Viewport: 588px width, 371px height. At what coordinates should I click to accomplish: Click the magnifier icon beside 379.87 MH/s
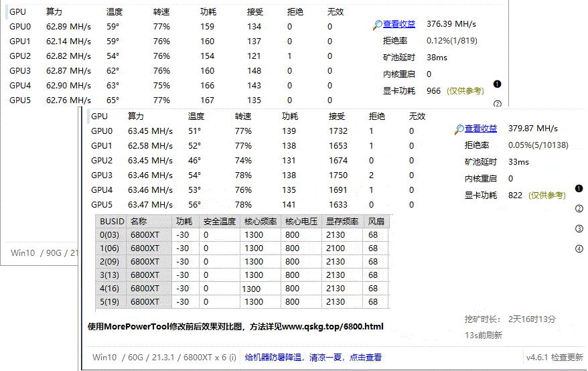(x=459, y=129)
